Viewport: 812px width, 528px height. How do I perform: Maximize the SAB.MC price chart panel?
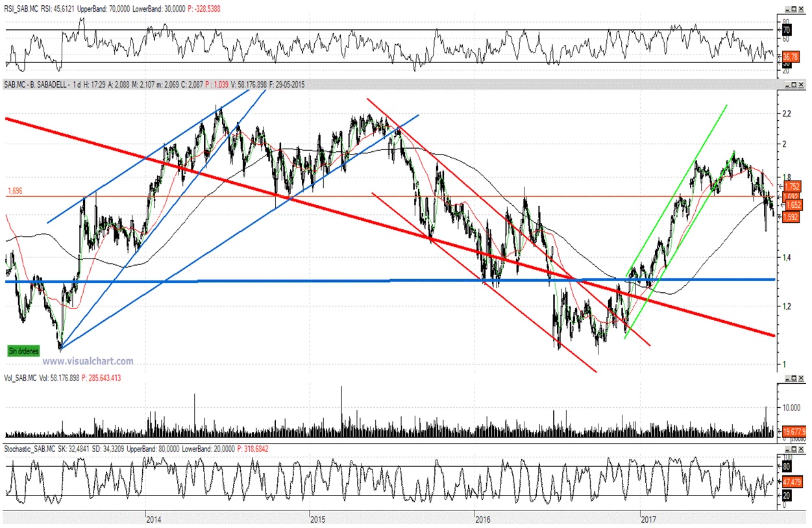794,85
